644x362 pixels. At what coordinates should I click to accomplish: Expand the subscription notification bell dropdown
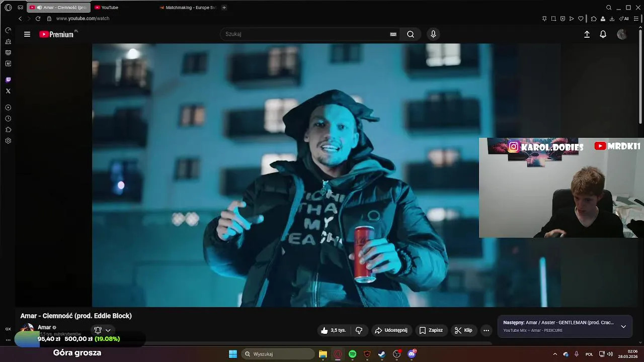coord(102,330)
